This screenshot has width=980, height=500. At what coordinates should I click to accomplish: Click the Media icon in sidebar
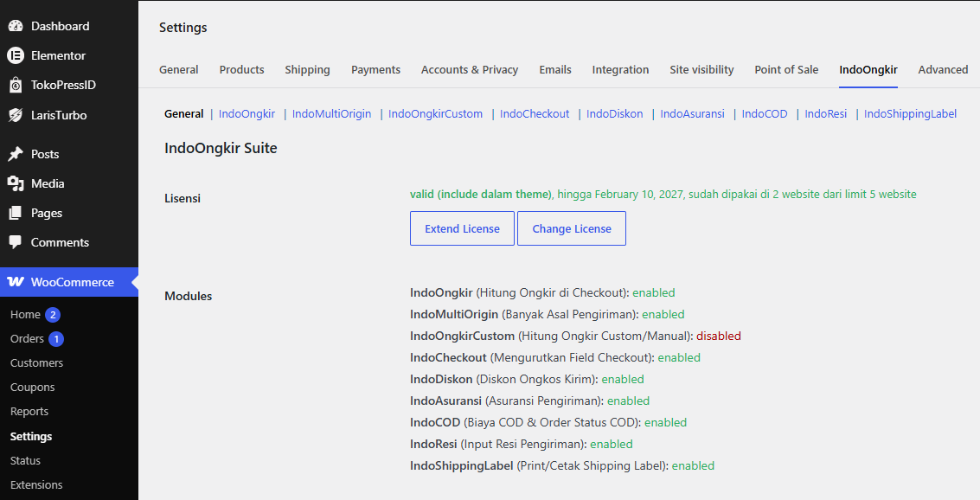(x=16, y=183)
